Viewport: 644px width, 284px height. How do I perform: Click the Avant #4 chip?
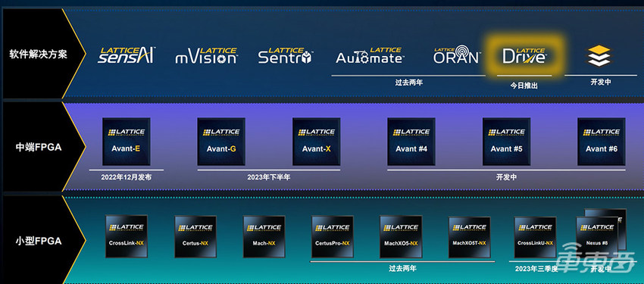411,142
